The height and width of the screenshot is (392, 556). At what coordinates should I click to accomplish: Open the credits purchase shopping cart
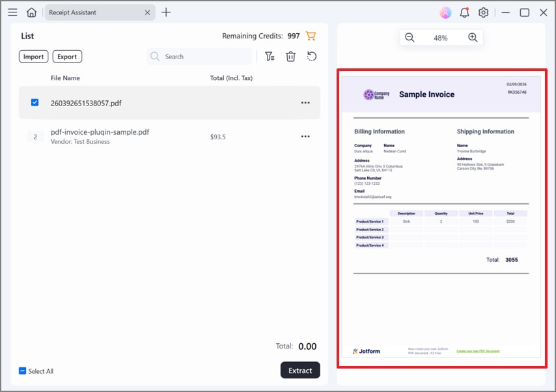click(311, 36)
